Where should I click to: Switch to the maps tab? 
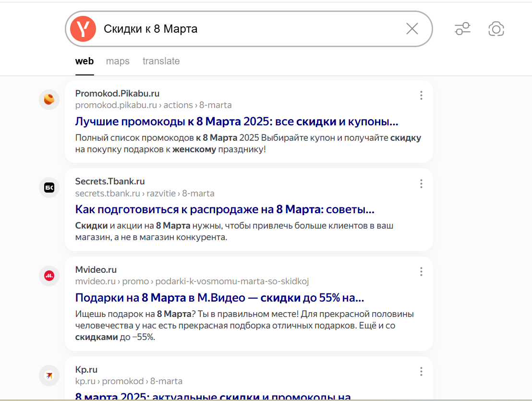(x=118, y=61)
